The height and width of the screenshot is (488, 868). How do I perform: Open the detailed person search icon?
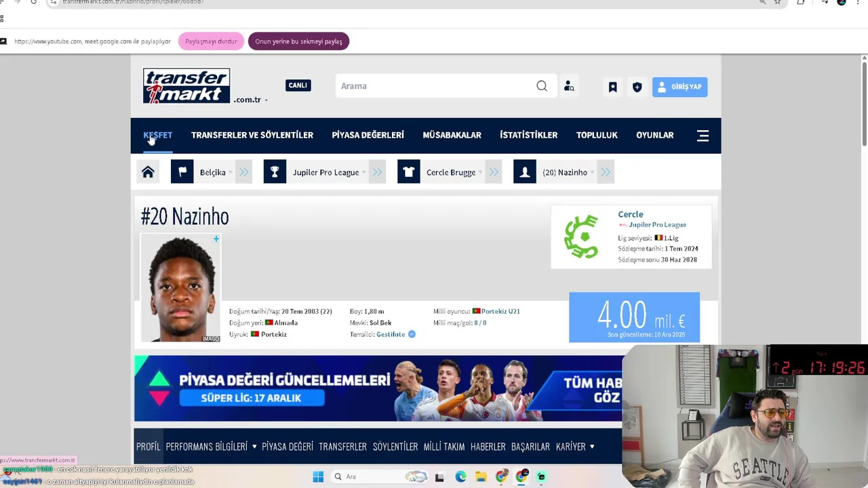(x=569, y=86)
